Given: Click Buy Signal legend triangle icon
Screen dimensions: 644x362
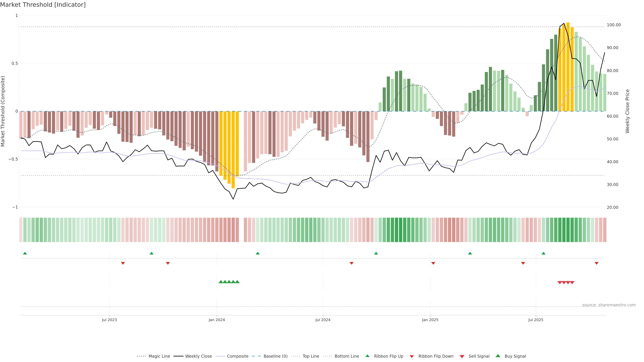Looking at the screenshot, I should click(x=498, y=356).
